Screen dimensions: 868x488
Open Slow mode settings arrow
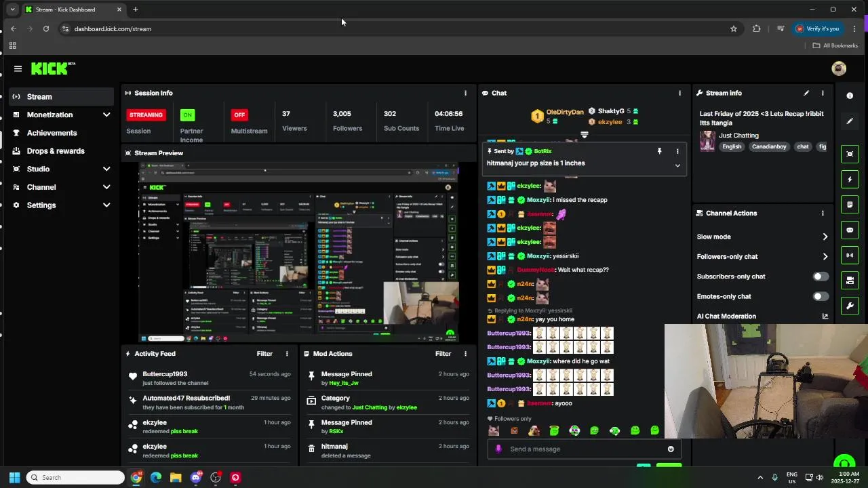(825, 237)
